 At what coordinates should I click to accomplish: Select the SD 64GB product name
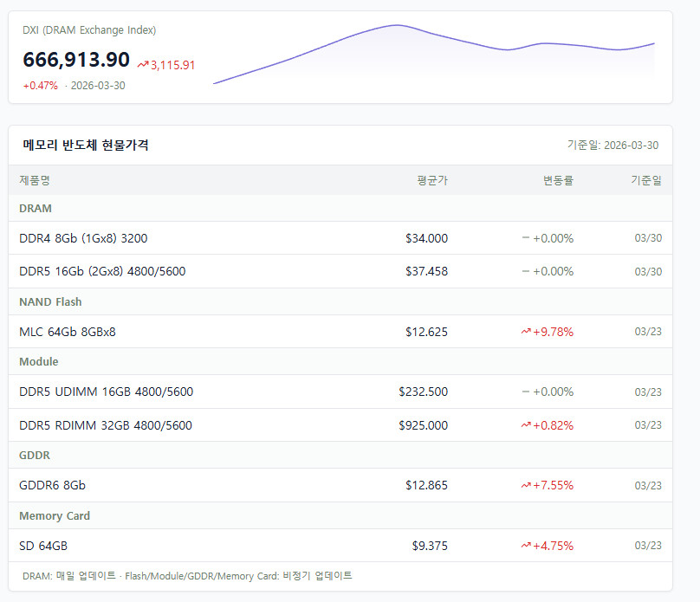click(x=43, y=546)
